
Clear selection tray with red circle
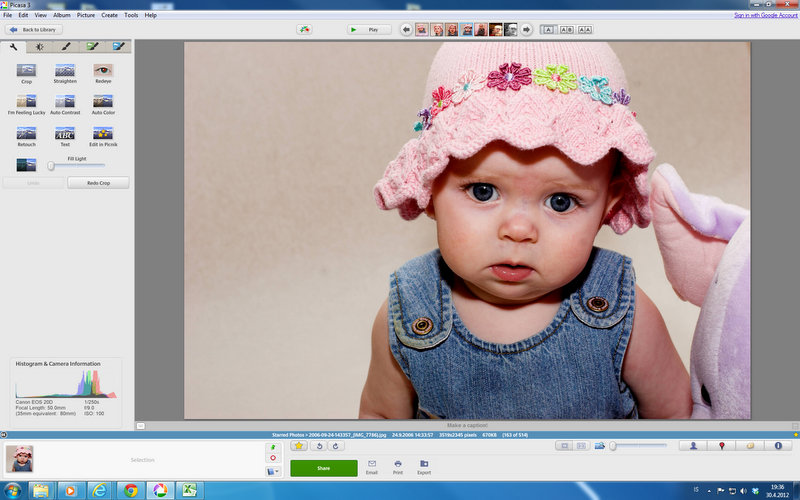point(273,458)
